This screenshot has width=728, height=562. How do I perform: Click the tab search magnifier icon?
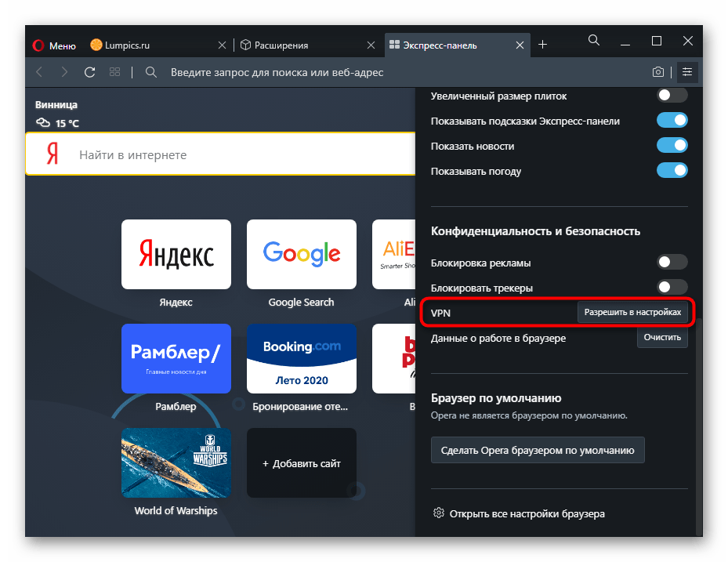[593, 41]
